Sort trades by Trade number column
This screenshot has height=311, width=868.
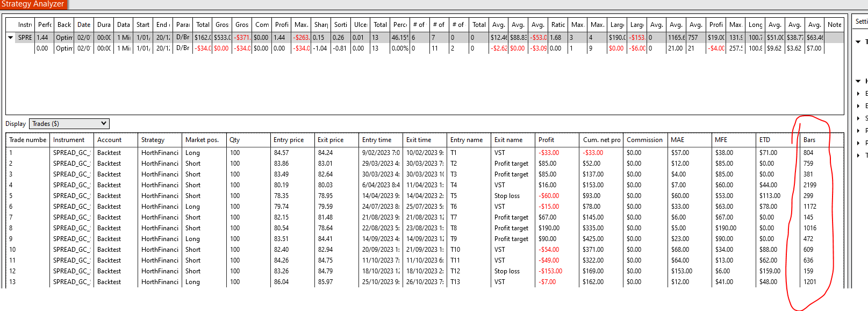[x=28, y=140]
